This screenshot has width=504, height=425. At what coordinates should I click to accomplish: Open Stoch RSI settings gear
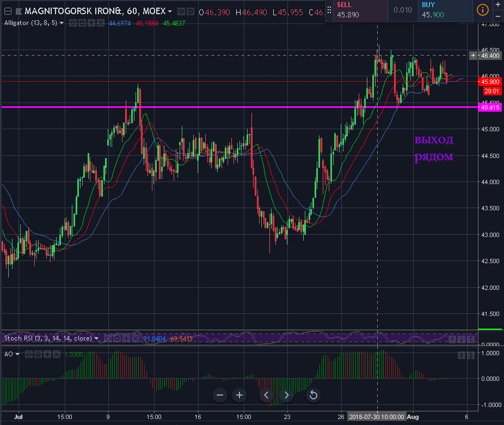coord(117,338)
